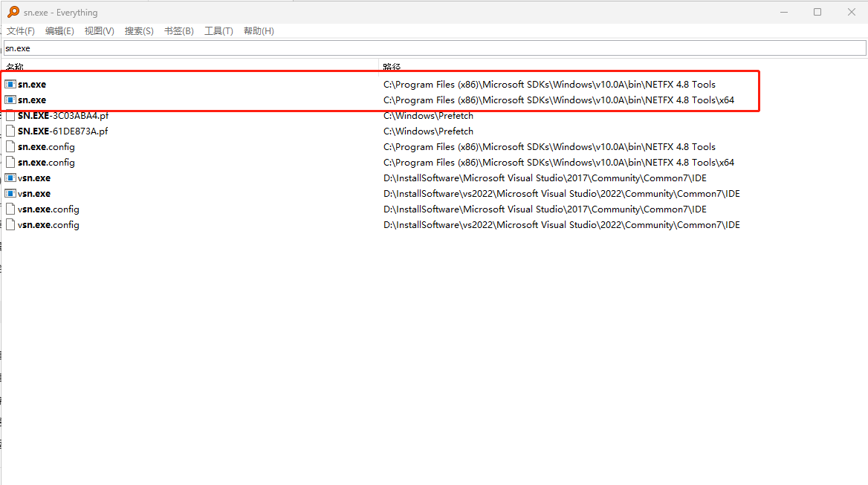Click icon of vsn.exe.config in Visual Studio 2017
The width and height of the screenshot is (868, 485).
[x=10, y=209]
